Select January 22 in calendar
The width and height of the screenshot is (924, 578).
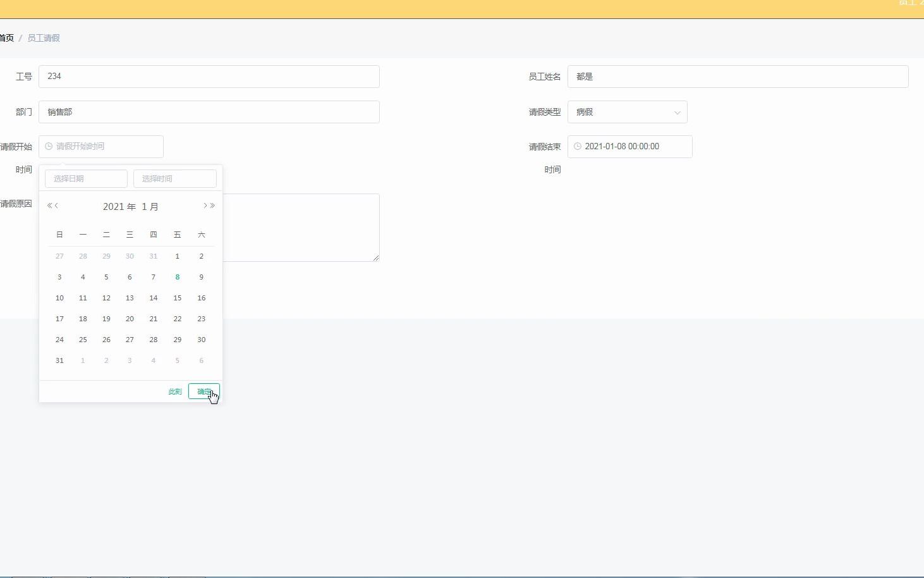[178, 319]
